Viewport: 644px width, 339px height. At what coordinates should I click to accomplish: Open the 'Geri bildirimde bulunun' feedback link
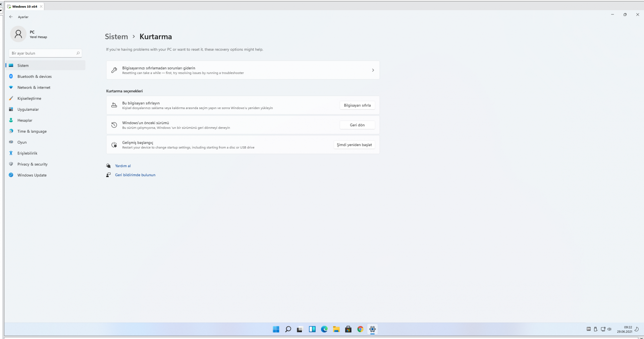point(135,175)
